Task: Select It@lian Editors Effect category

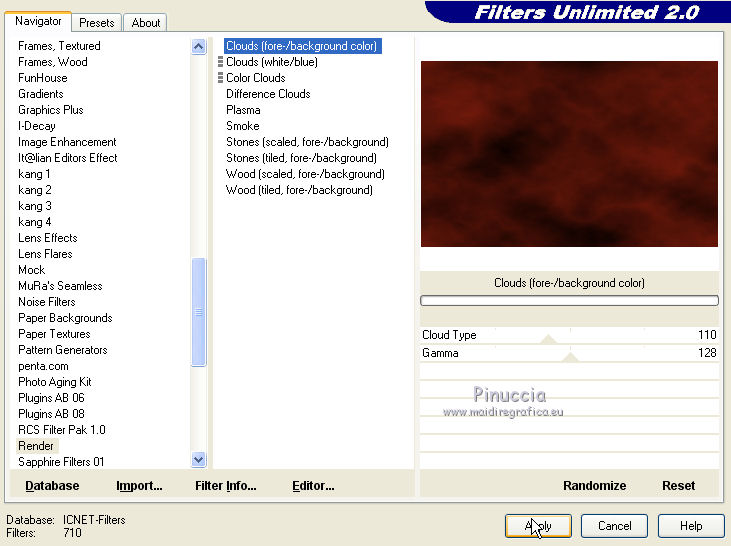Action: coord(68,158)
